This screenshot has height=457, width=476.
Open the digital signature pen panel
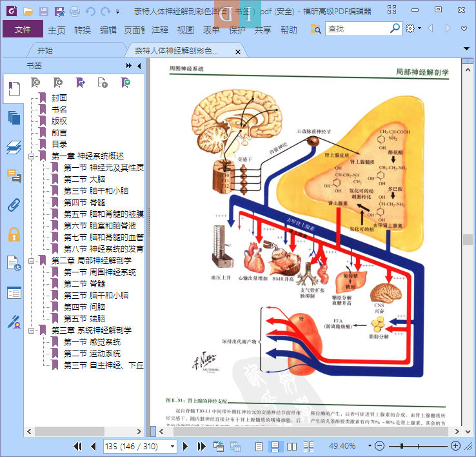point(14,322)
